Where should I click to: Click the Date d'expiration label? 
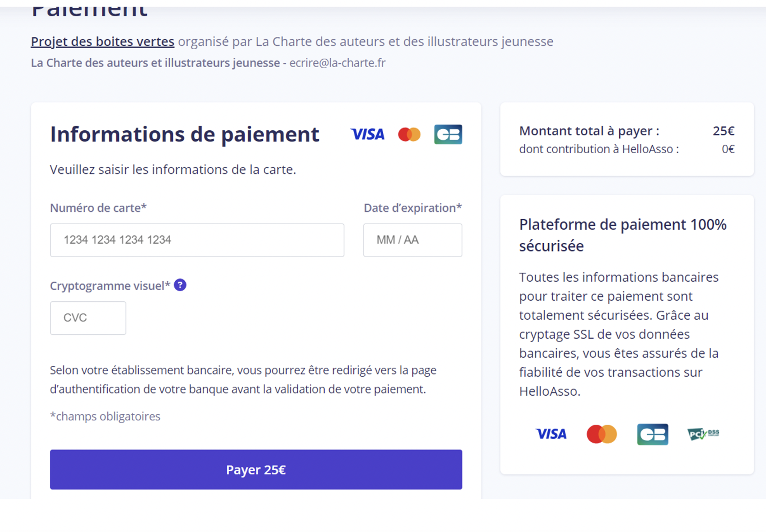point(413,208)
